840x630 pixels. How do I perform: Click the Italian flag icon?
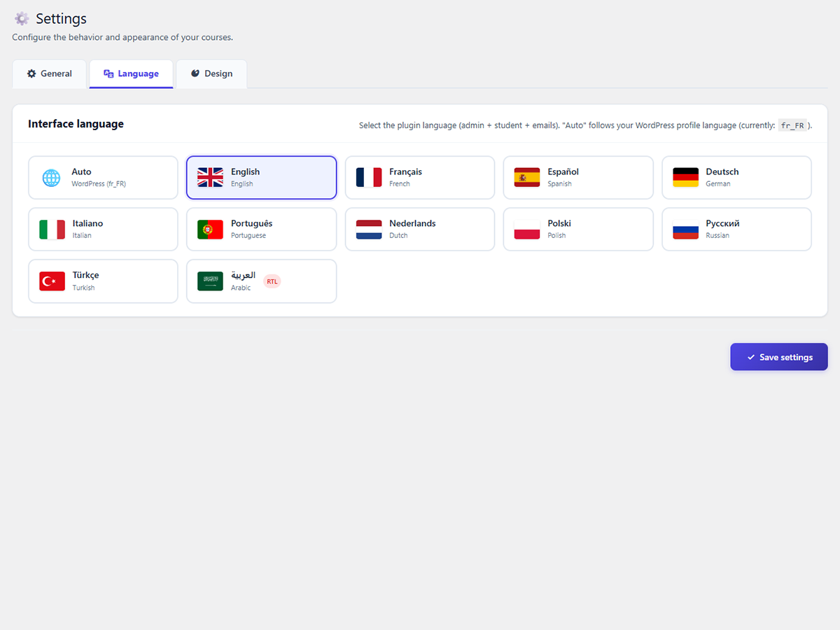(52, 230)
